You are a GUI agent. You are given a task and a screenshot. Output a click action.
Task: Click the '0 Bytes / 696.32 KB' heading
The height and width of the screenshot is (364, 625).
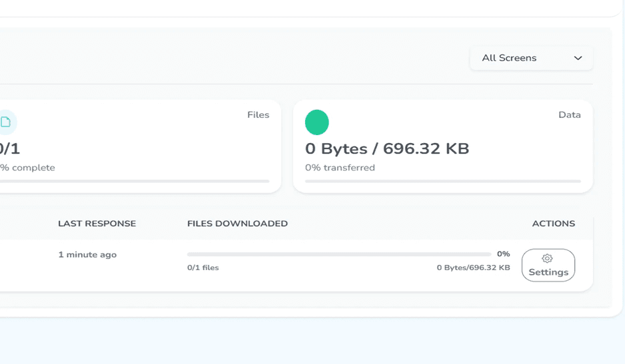pos(387,148)
